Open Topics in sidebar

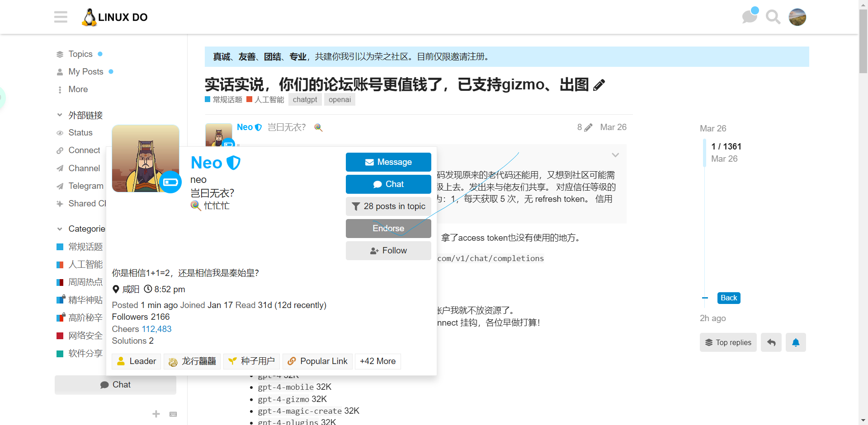point(80,54)
